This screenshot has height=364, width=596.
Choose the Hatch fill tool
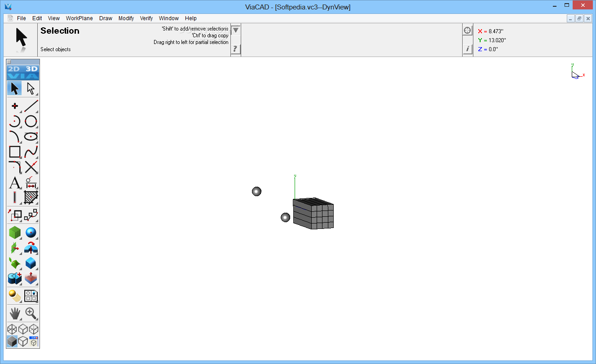(31, 197)
